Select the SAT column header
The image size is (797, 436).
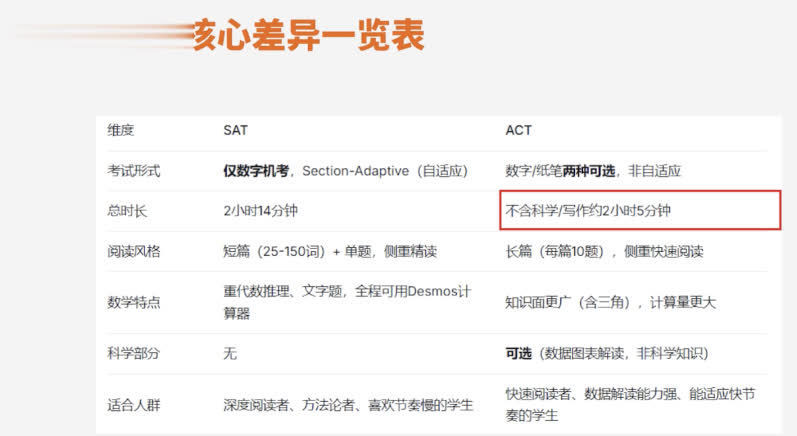click(235, 131)
